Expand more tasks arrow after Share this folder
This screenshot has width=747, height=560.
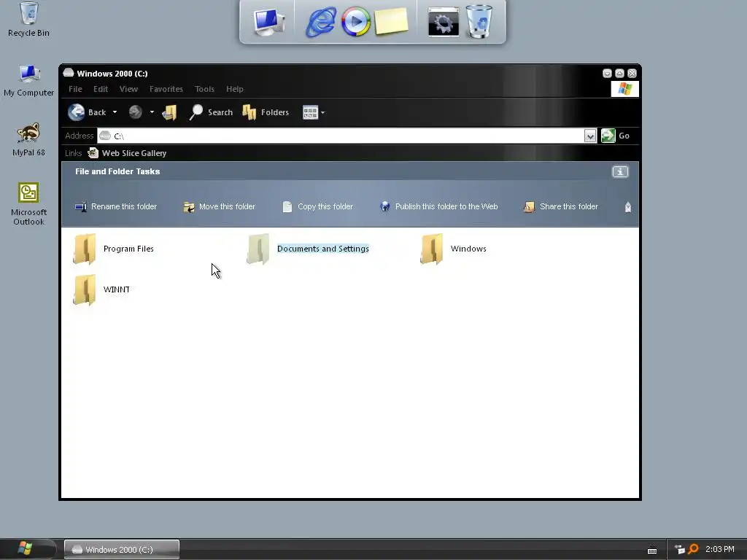click(628, 207)
